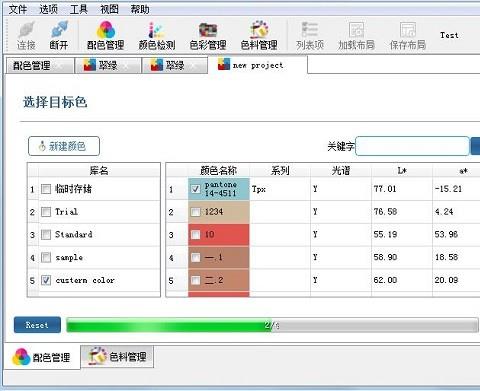Check the sample library checkbox

(46, 257)
